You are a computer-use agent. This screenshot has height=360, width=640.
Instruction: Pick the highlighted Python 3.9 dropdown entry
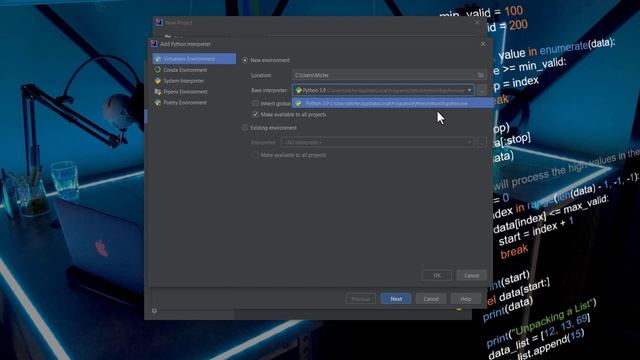click(x=393, y=104)
